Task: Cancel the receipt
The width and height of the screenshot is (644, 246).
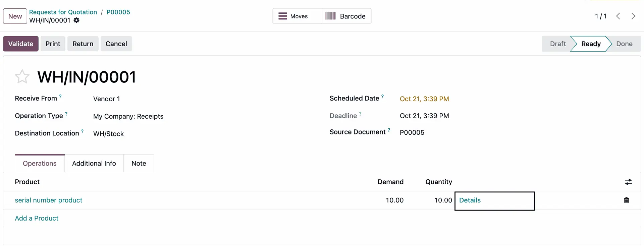Action: point(116,44)
